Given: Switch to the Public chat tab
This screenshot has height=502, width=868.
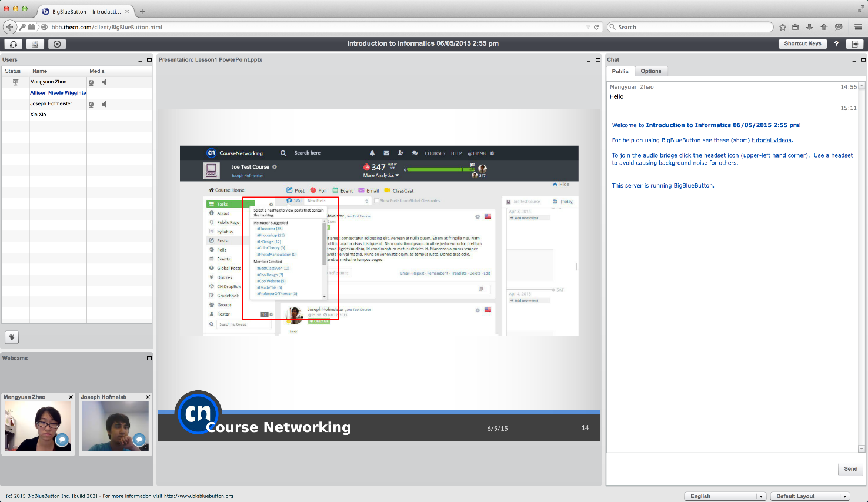Looking at the screenshot, I should pyautogui.click(x=620, y=72).
